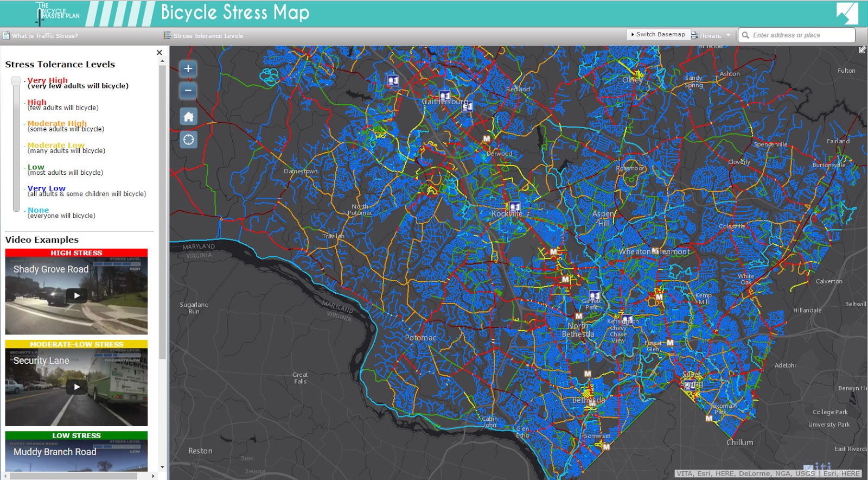
Task: Select the station icon at Rockville
Action: [514, 206]
